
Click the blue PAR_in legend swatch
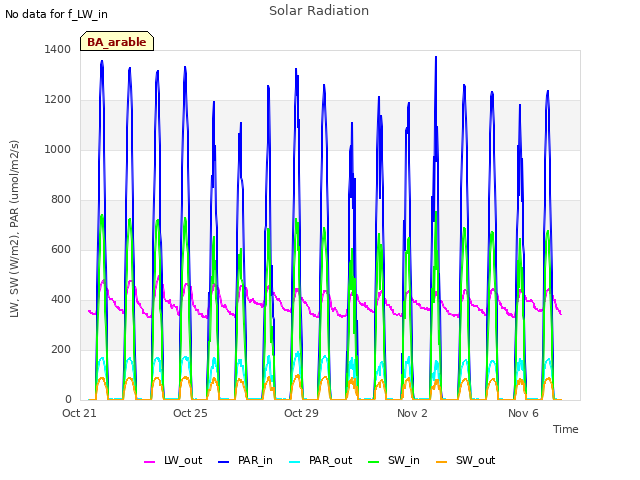(x=224, y=462)
